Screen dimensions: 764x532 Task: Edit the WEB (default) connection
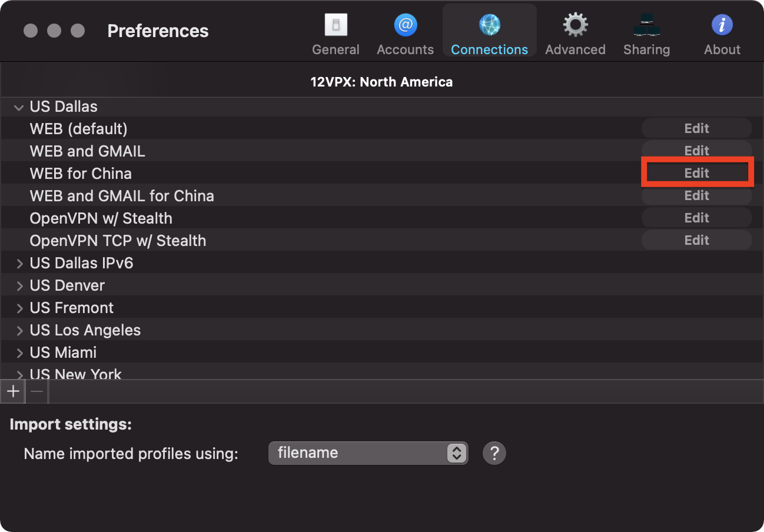[x=696, y=128]
